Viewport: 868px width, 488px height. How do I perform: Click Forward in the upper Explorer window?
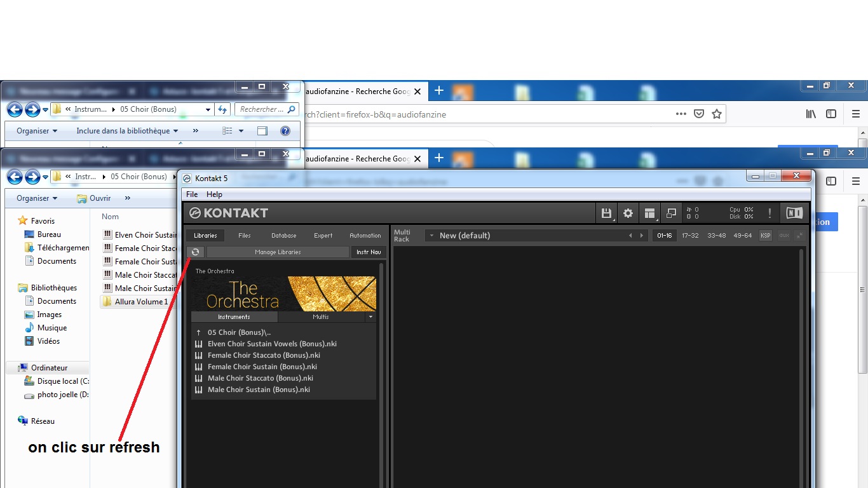coord(32,109)
